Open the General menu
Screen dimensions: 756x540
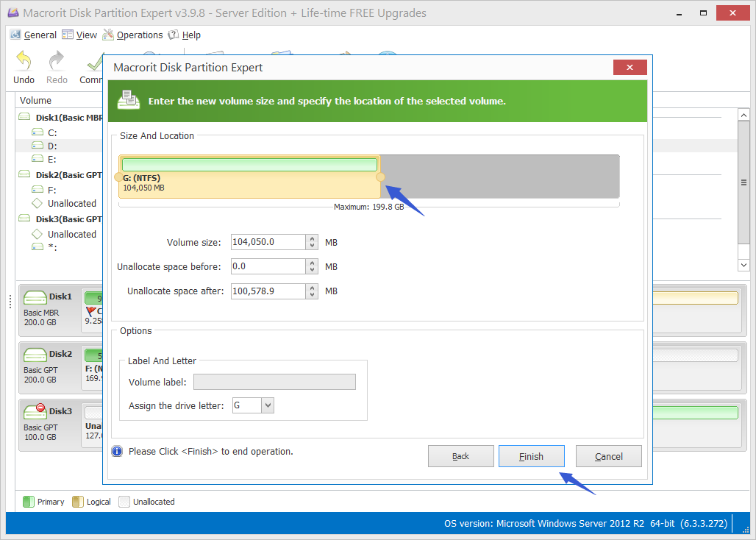point(34,35)
